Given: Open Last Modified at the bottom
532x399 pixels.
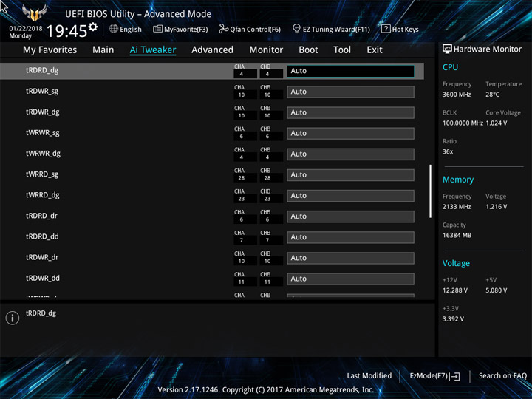Looking at the screenshot, I should pyautogui.click(x=369, y=375).
